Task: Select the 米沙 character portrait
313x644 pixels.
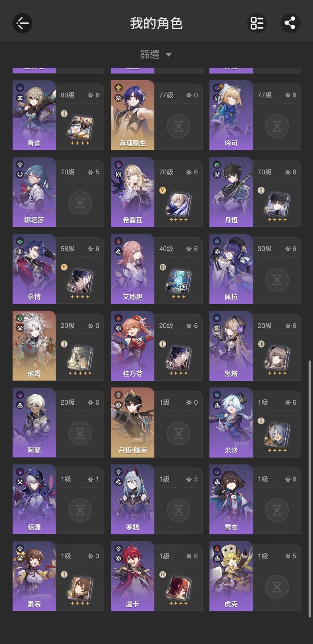Action: [x=231, y=423]
